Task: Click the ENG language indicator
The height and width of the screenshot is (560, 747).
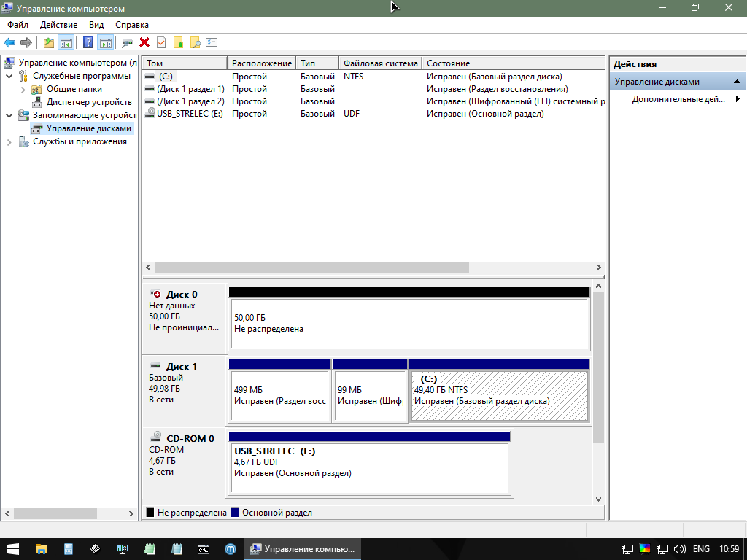Action: (x=701, y=549)
